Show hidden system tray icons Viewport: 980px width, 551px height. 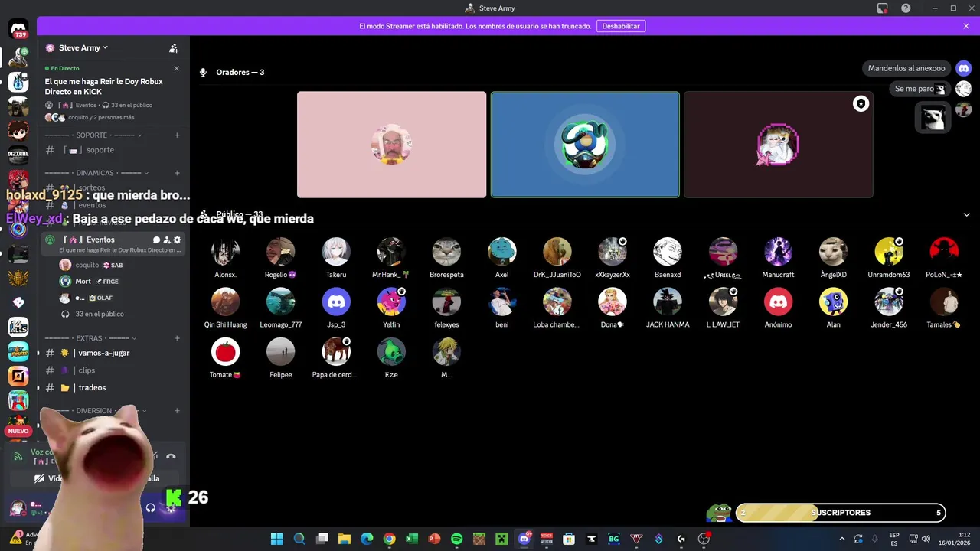pos(841,539)
